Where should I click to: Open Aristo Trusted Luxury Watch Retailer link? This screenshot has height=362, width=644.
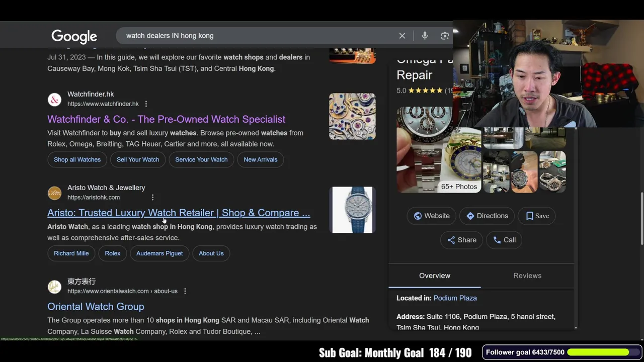[179, 213]
